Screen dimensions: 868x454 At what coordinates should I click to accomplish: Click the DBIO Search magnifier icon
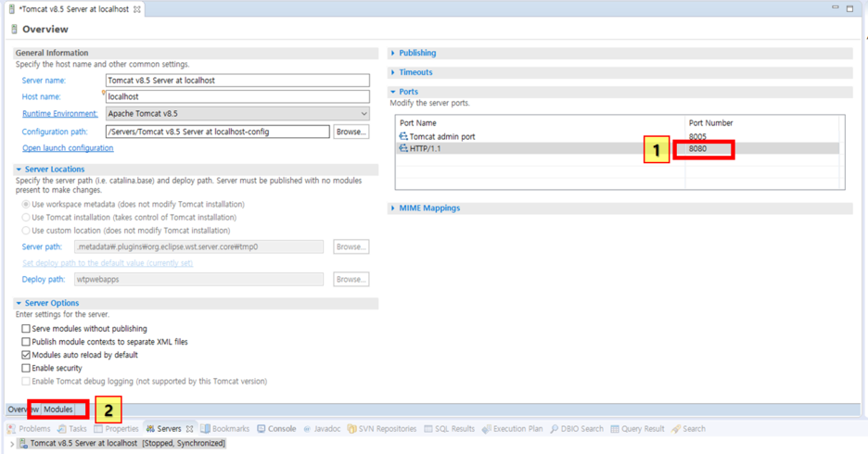pyautogui.click(x=555, y=429)
